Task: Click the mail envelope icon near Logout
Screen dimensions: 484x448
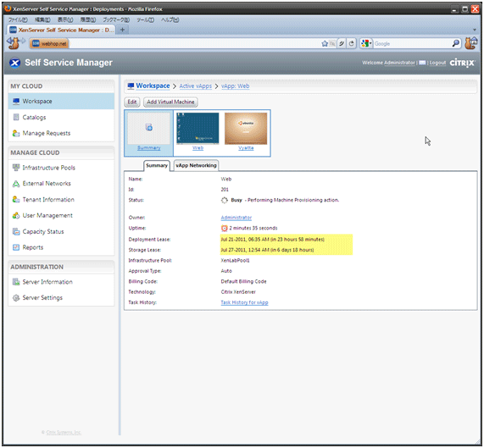Action: [422, 63]
